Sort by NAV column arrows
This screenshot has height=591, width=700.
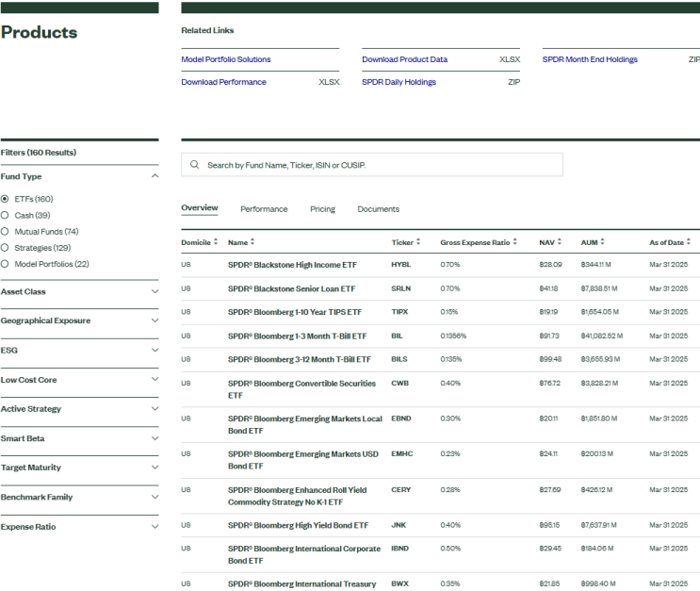[x=560, y=242]
